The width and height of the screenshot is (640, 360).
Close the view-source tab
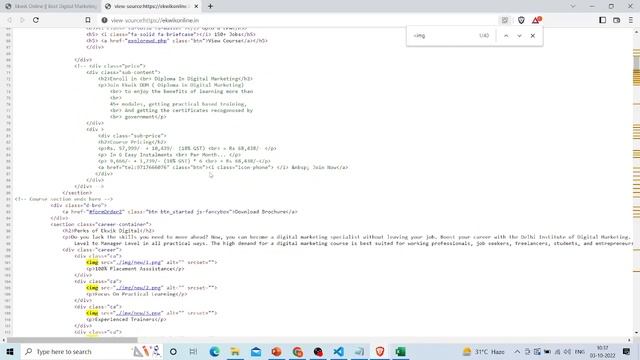[196, 7]
